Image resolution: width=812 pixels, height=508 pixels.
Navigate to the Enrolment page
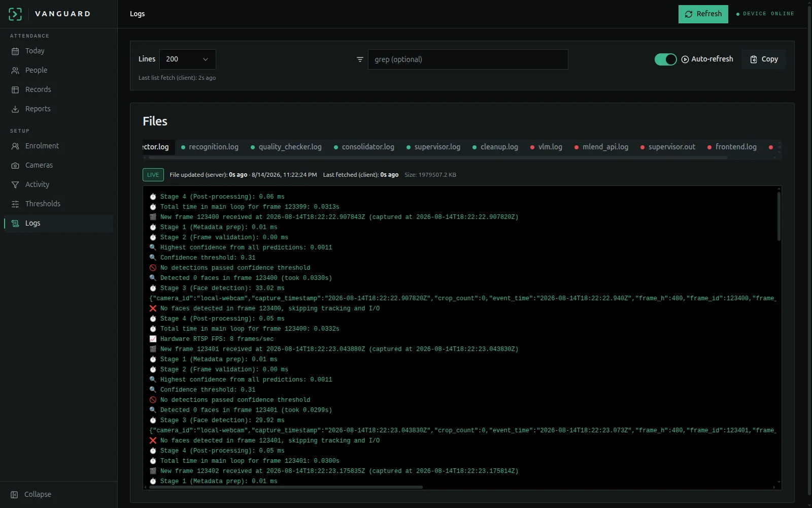58,146
